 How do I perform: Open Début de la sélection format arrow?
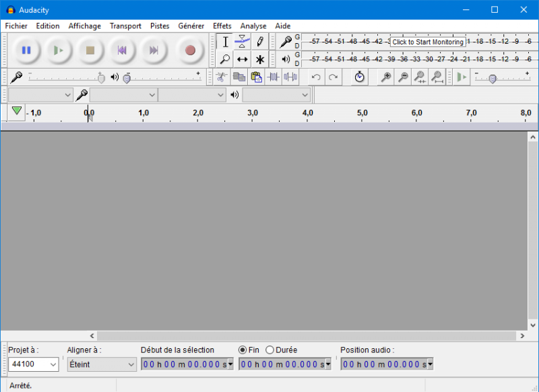click(230, 364)
